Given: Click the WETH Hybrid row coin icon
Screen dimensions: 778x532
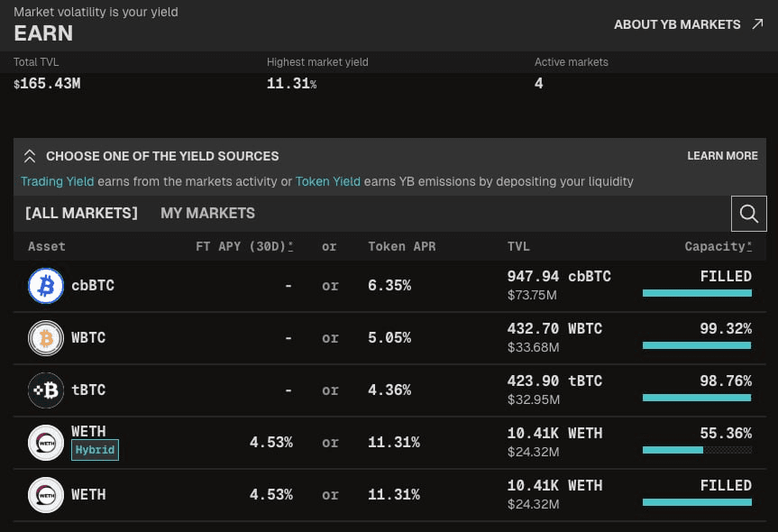Looking at the screenshot, I should click(46, 443).
